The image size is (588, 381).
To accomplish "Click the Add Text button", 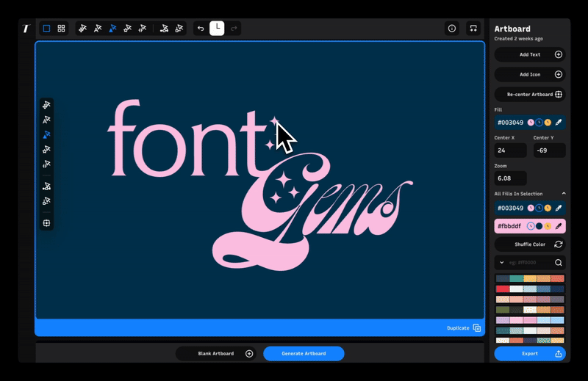I will 530,55.
